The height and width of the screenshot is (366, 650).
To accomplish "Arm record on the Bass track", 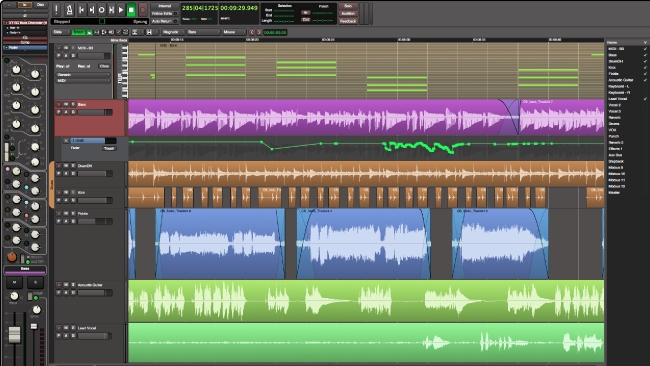I will [x=58, y=104].
